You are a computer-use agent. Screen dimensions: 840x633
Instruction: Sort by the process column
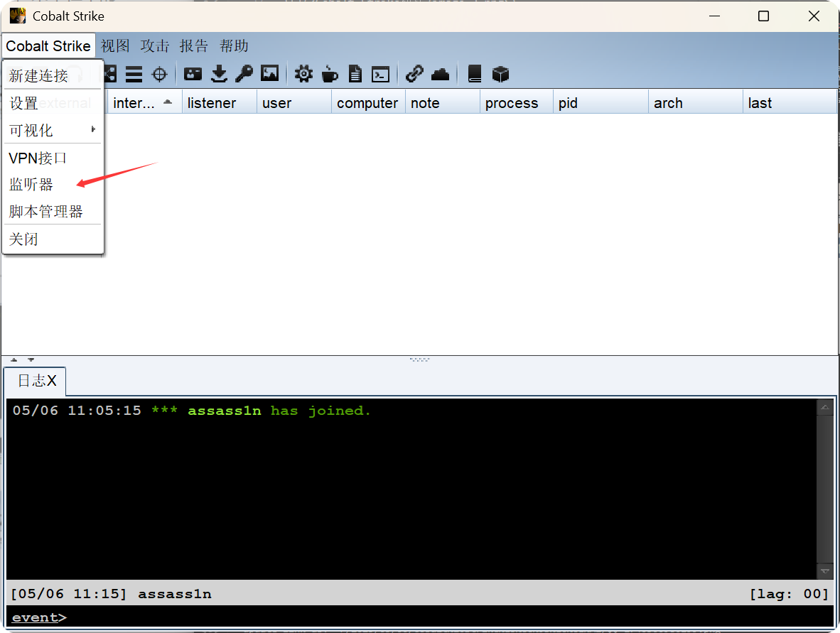click(x=517, y=103)
